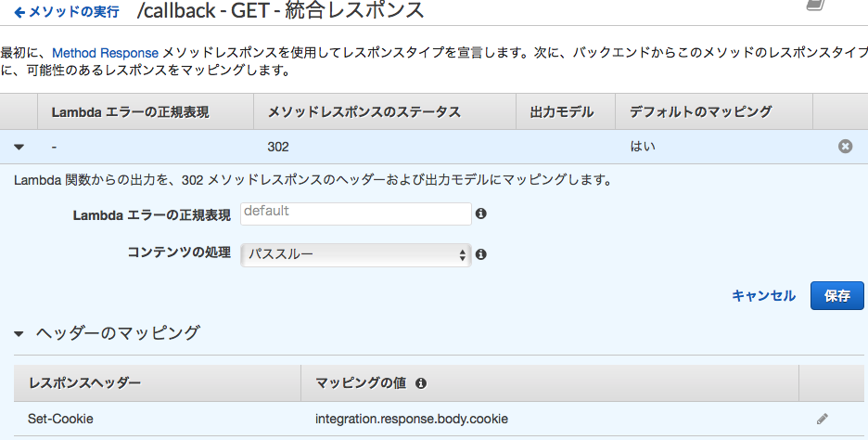Click the 保存 button
Viewport: 868px width, 440px height.
(x=836, y=295)
